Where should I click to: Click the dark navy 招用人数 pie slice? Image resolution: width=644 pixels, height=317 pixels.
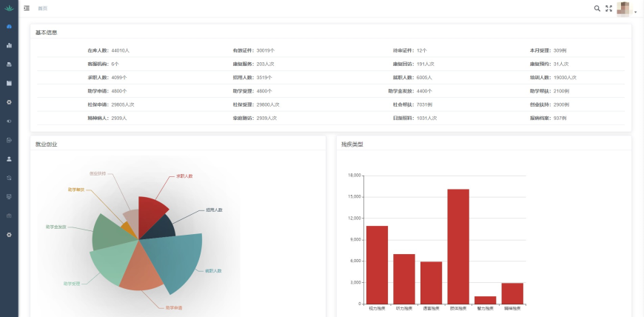(x=158, y=230)
